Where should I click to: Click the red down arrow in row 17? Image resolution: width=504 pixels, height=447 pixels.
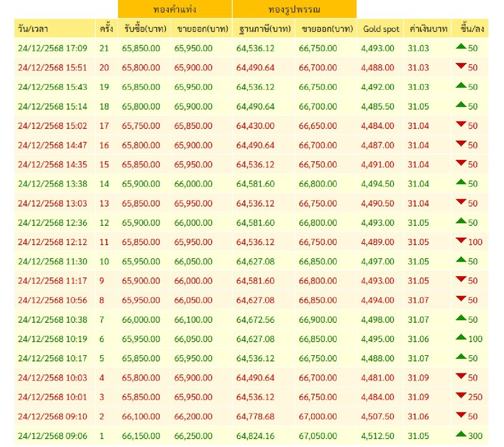pyautogui.click(x=461, y=125)
